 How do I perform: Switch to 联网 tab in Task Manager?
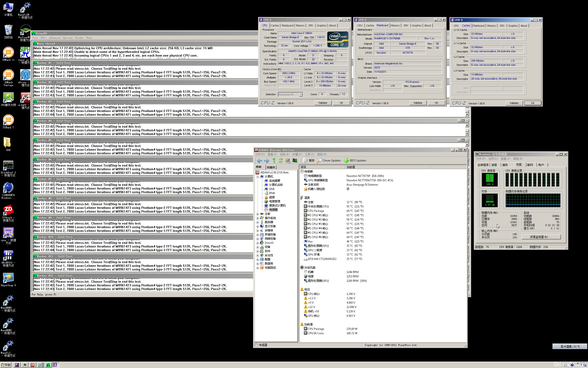click(530, 165)
